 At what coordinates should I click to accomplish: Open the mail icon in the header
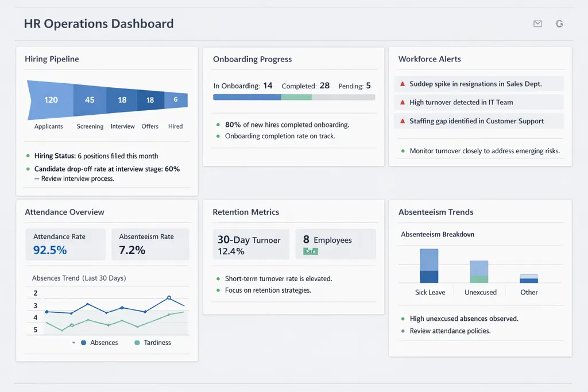[537, 24]
